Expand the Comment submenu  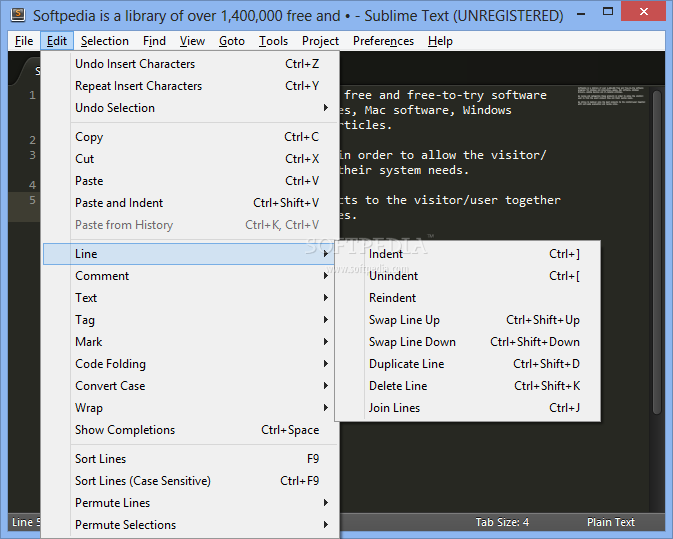tap(191, 276)
